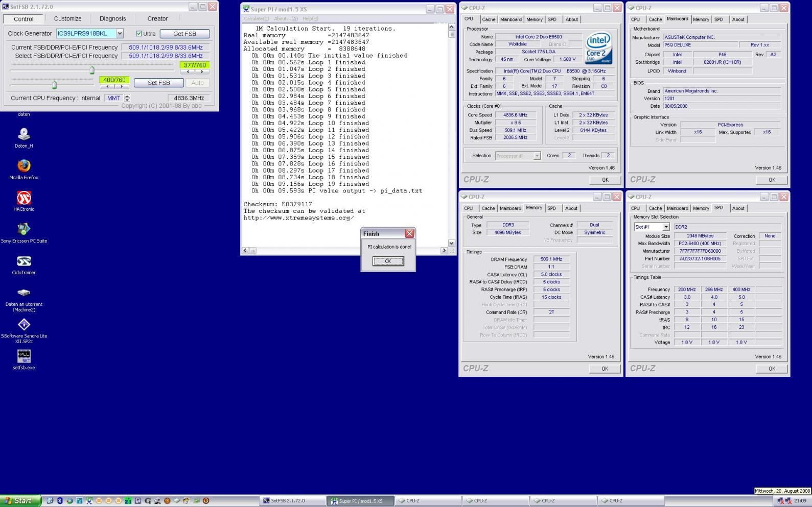This screenshot has width=812, height=507.
Task: Open the Creator tab in SetFSB
Action: tap(158, 18)
